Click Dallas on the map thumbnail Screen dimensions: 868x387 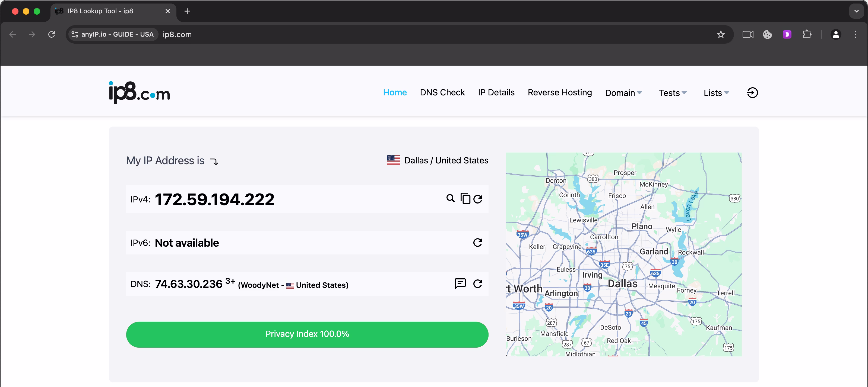pos(622,283)
